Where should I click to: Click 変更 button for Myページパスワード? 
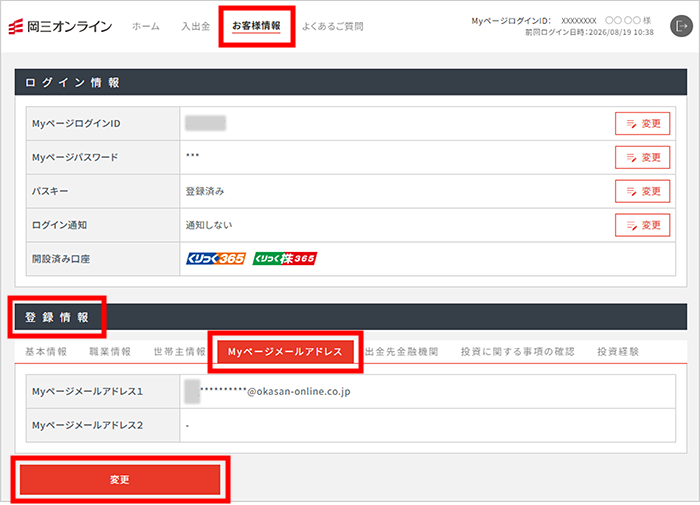pyautogui.click(x=642, y=158)
